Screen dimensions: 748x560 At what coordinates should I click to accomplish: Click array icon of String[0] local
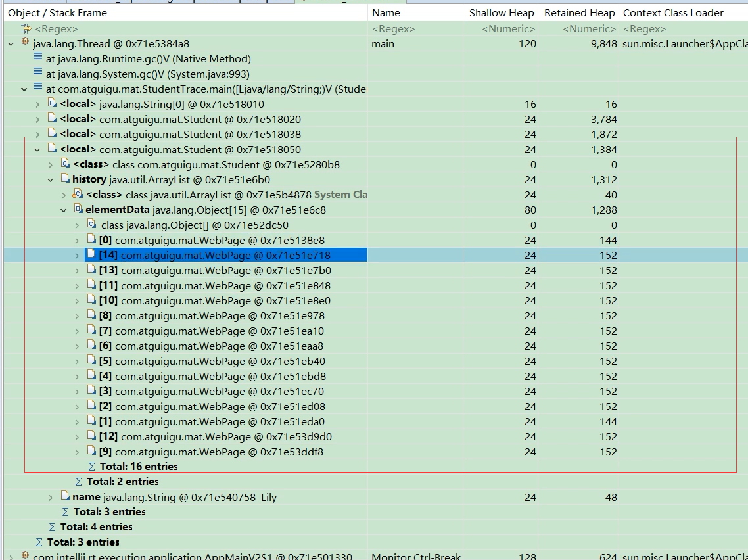(x=52, y=103)
